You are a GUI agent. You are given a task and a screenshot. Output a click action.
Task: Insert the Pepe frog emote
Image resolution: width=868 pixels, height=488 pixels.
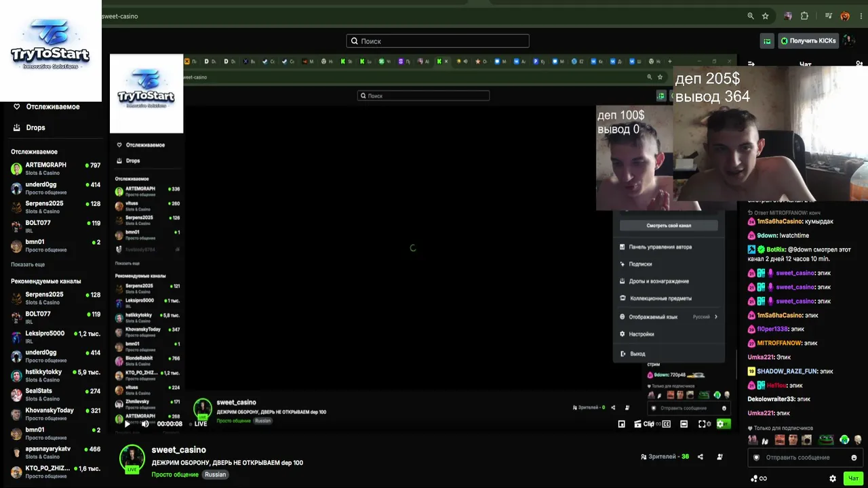(825, 440)
